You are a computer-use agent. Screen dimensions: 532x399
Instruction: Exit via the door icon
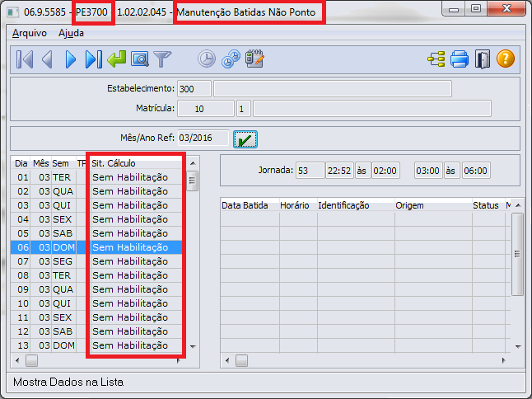point(483,59)
